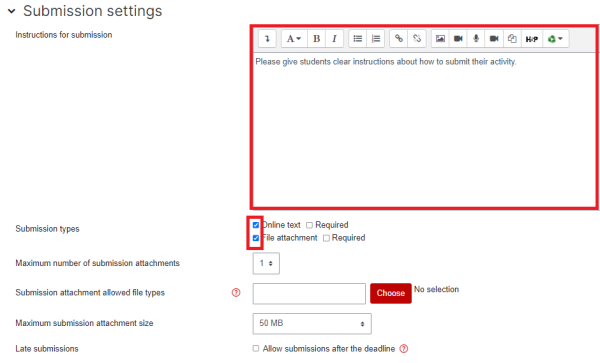
Task: Open the 50 MB maximum attachment size dropdown
Action: [312, 323]
